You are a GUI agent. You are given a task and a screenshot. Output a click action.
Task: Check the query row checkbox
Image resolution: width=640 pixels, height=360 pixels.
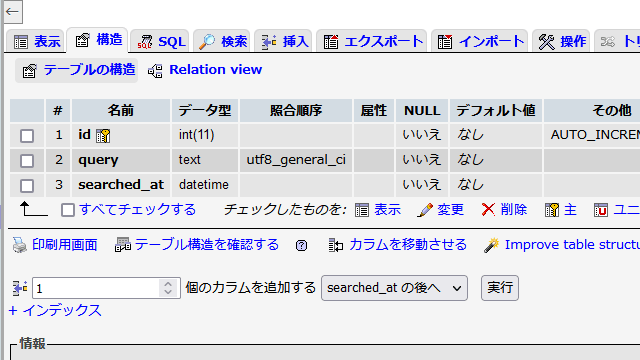pos(27,160)
